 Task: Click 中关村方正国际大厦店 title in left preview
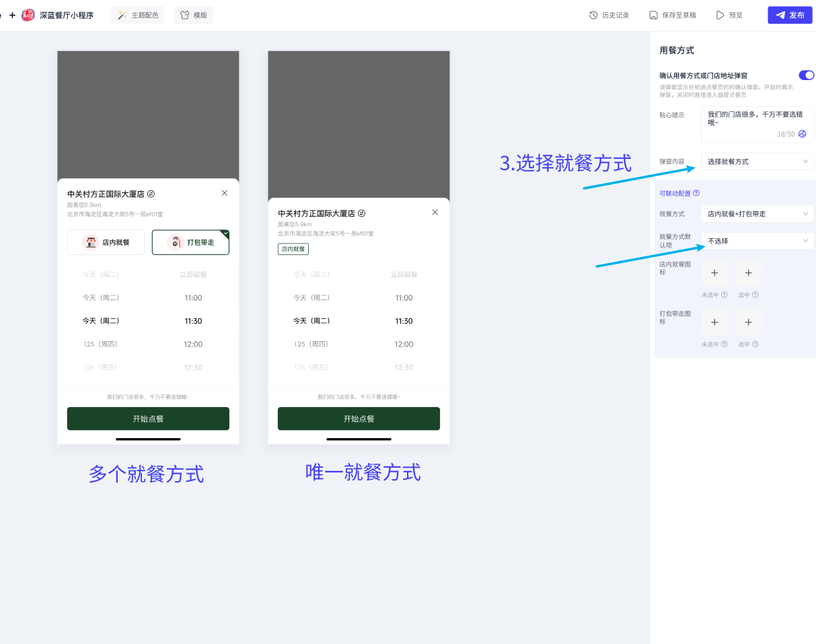point(106,194)
